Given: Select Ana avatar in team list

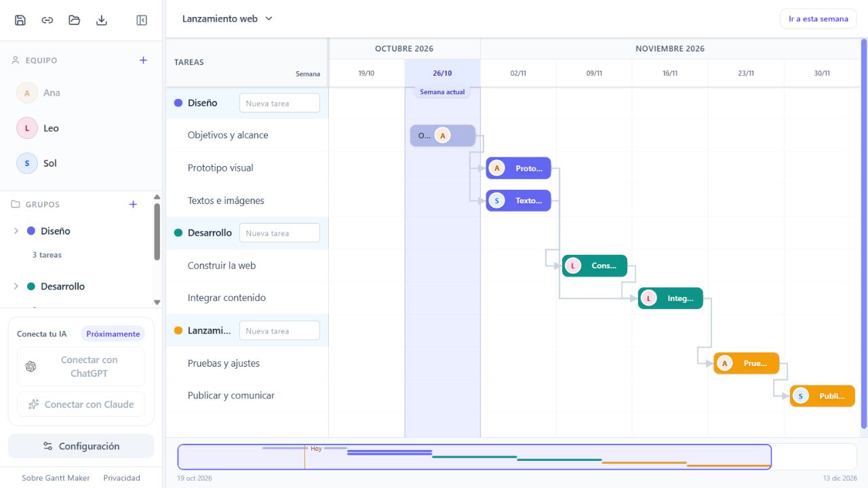Looking at the screenshot, I should click(27, 93).
